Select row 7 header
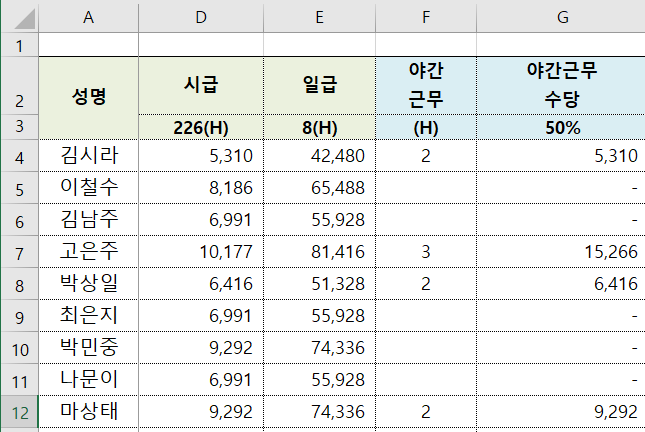Viewport: 645px width, 432px height. pyautogui.click(x=19, y=251)
